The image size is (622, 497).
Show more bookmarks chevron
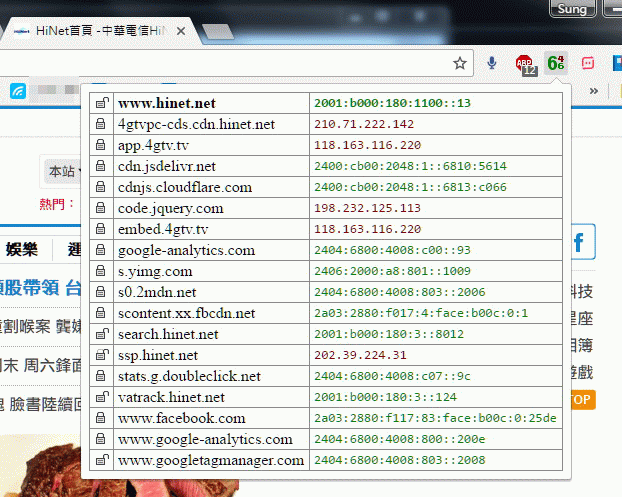click(x=593, y=91)
